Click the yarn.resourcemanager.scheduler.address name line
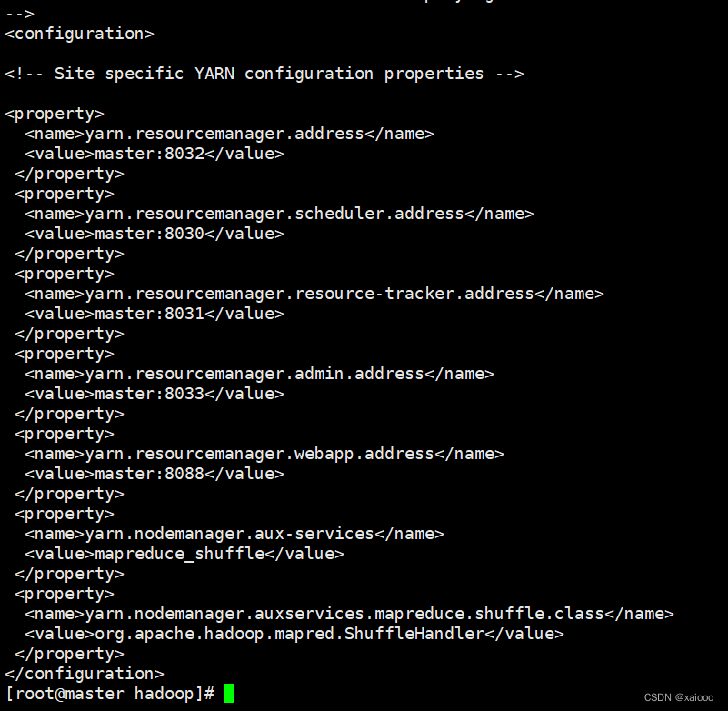The width and height of the screenshot is (728, 711). tap(280, 214)
